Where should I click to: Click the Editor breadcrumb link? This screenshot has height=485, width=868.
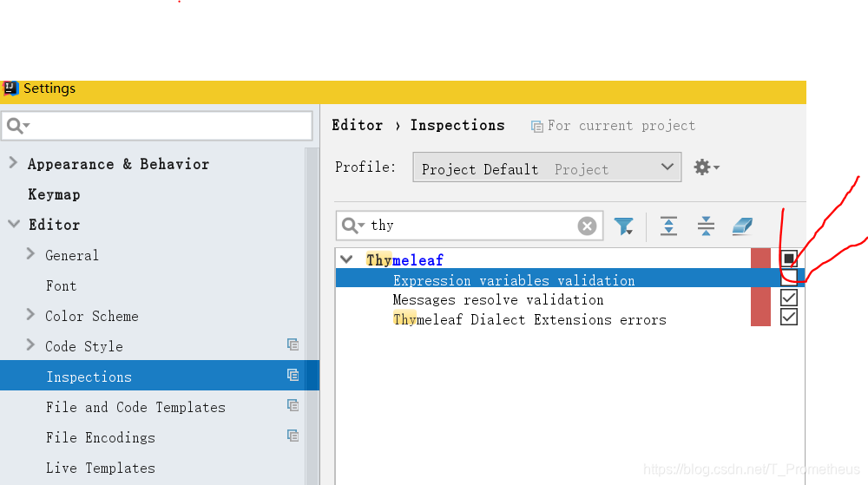tap(357, 126)
